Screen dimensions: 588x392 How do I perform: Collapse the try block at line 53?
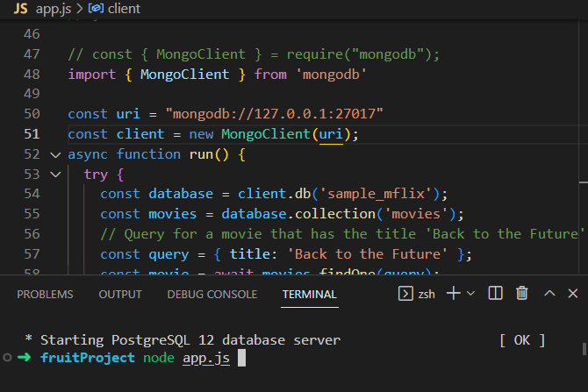coord(73,175)
